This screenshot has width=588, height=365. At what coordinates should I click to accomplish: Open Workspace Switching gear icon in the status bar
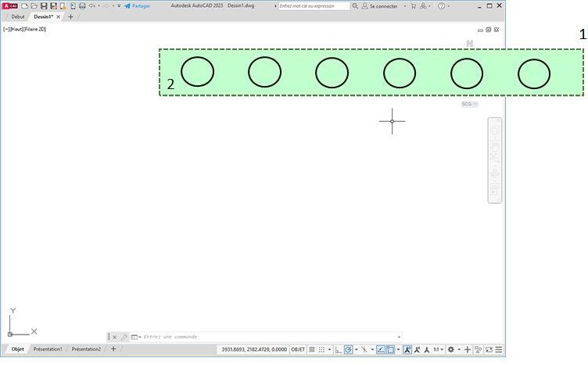pyautogui.click(x=450, y=349)
